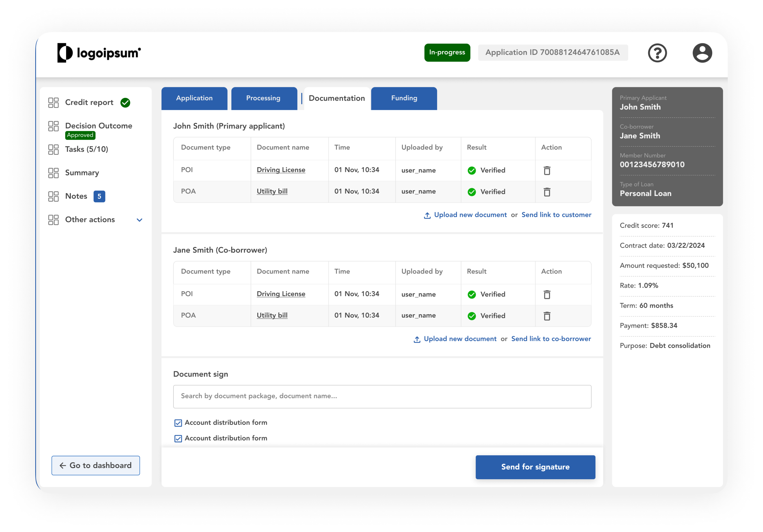Open John Smith's Utility bill link
The height and width of the screenshot is (532, 763).
coord(272,192)
